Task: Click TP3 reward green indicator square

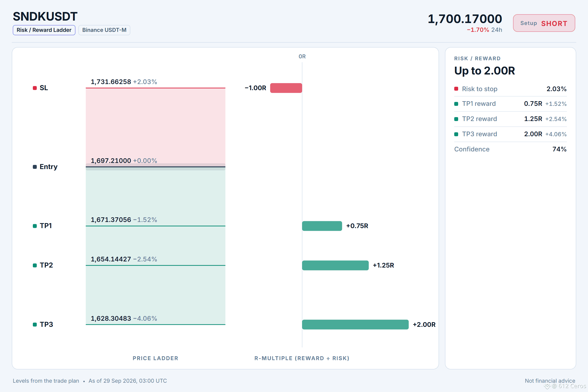Action: click(x=456, y=134)
